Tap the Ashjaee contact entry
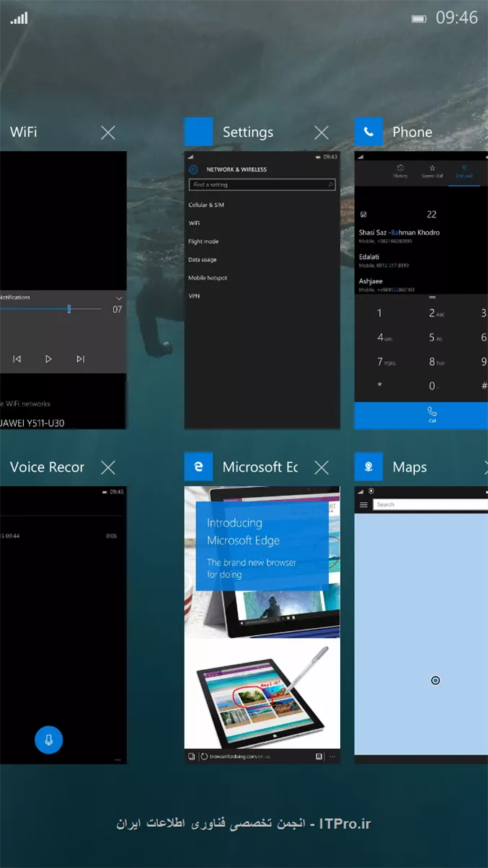 click(386, 285)
